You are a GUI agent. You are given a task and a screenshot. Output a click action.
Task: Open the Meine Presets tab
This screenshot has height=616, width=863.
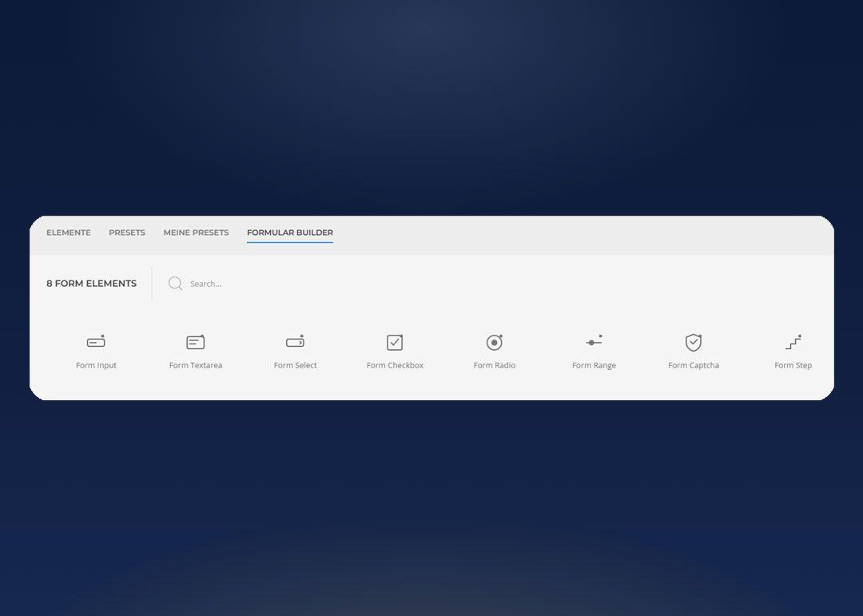coord(196,232)
